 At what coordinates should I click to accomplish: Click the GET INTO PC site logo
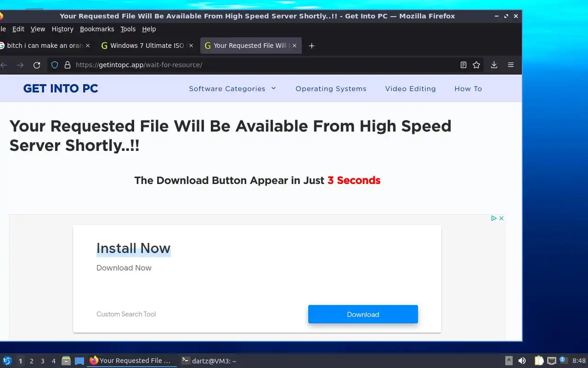(61, 88)
